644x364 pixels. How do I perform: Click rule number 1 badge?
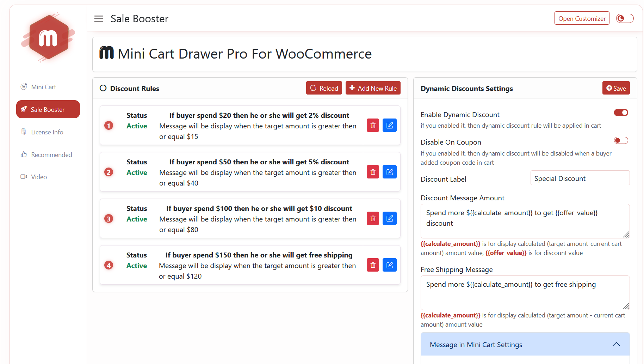pyautogui.click(x=109, y=126)
